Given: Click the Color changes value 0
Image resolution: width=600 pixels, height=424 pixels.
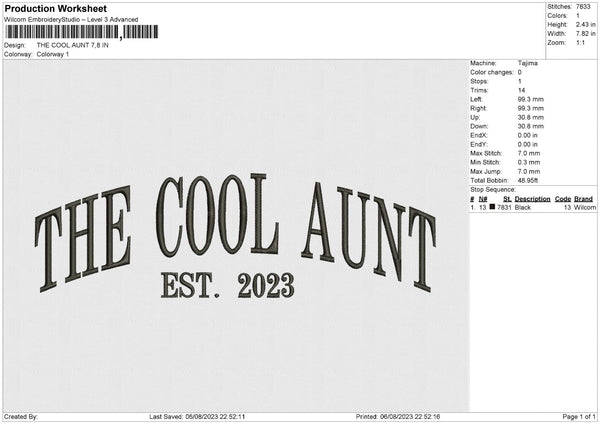Looking at the screenshot, I should pos(520,72).
